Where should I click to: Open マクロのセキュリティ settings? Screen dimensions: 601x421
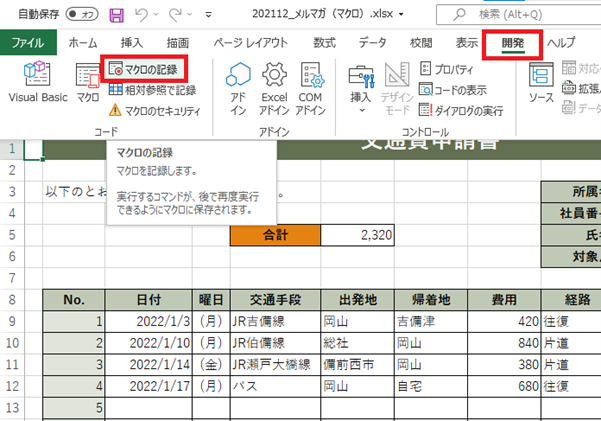[155, 111]
